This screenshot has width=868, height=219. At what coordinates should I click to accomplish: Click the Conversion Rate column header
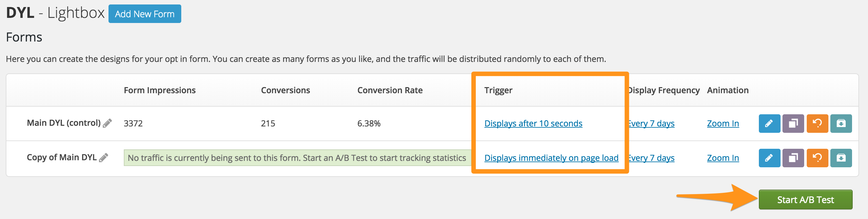[390, 90]
